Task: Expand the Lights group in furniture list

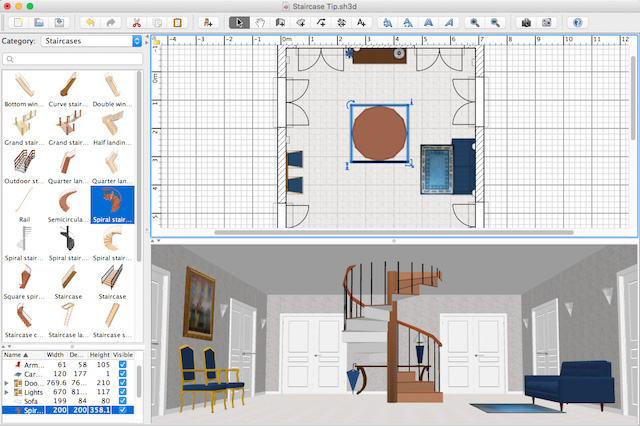Action: (x=7, y=392)
